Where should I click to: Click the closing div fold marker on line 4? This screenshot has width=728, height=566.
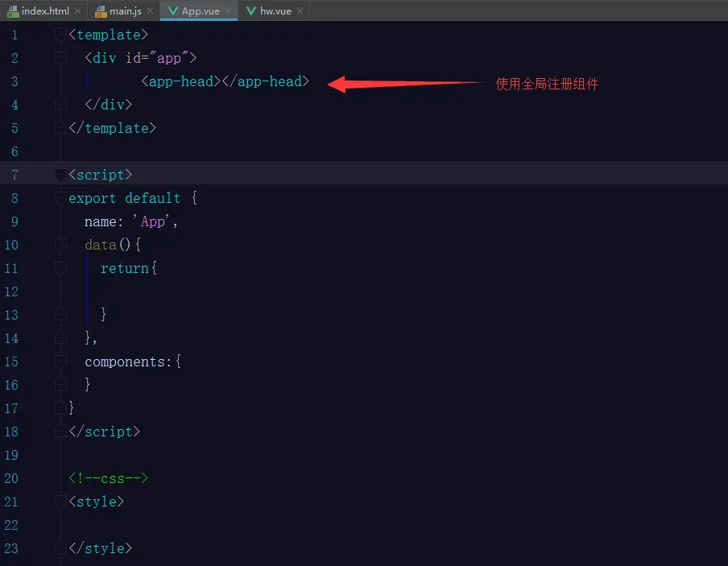pyautogui.click(x=60, y=105)
